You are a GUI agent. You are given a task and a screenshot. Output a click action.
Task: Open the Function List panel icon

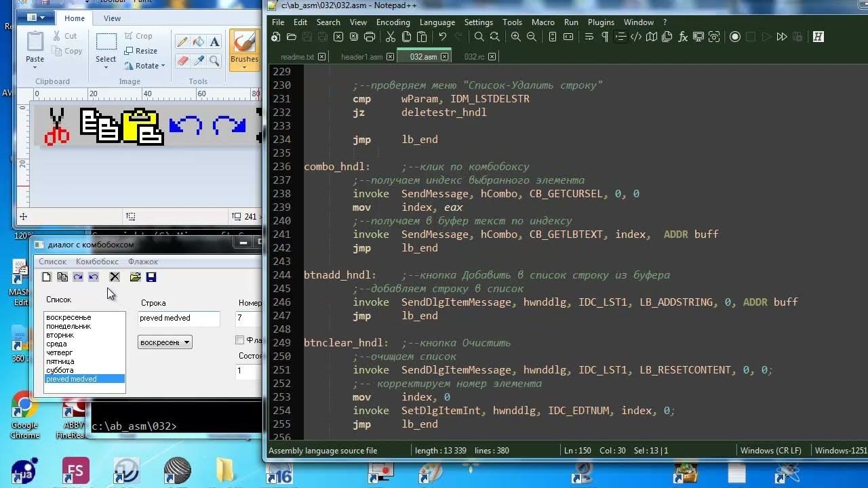tap(683, 37)
